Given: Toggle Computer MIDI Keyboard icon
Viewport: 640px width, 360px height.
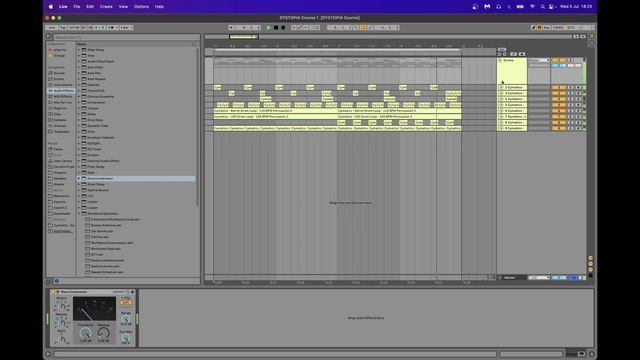Looking at the screenshot, I should 539,28.
